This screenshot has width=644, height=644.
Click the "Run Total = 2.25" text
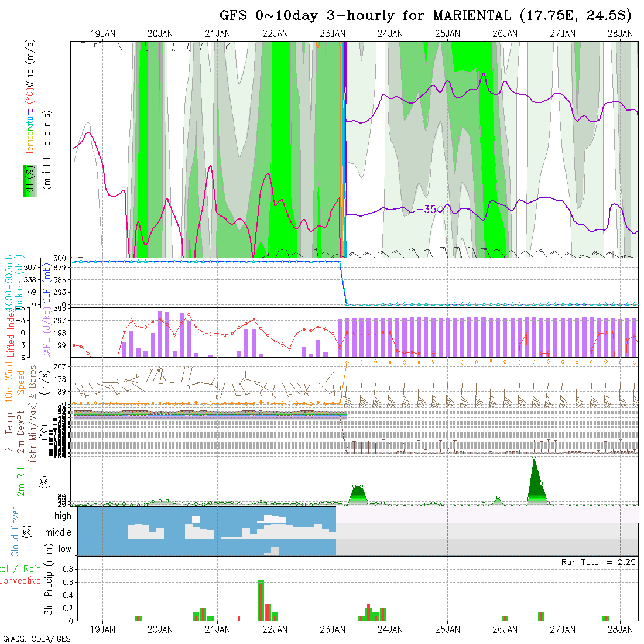(x=598, y=562)
